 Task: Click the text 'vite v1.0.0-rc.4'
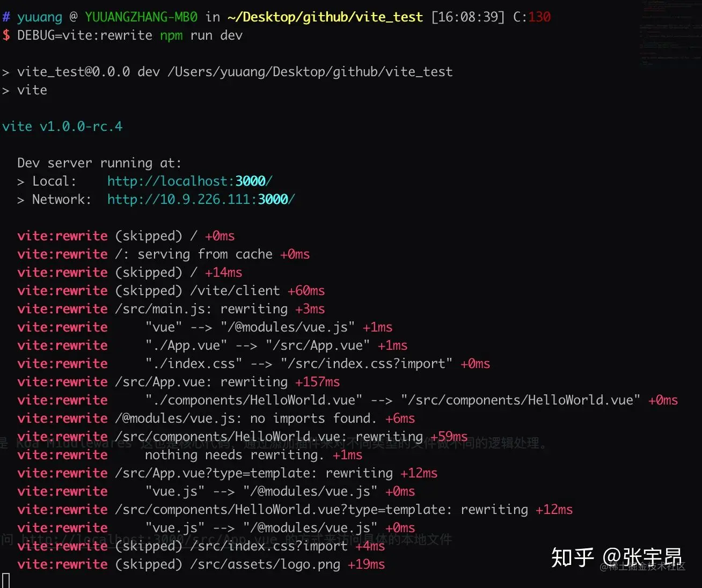(62, 127)
